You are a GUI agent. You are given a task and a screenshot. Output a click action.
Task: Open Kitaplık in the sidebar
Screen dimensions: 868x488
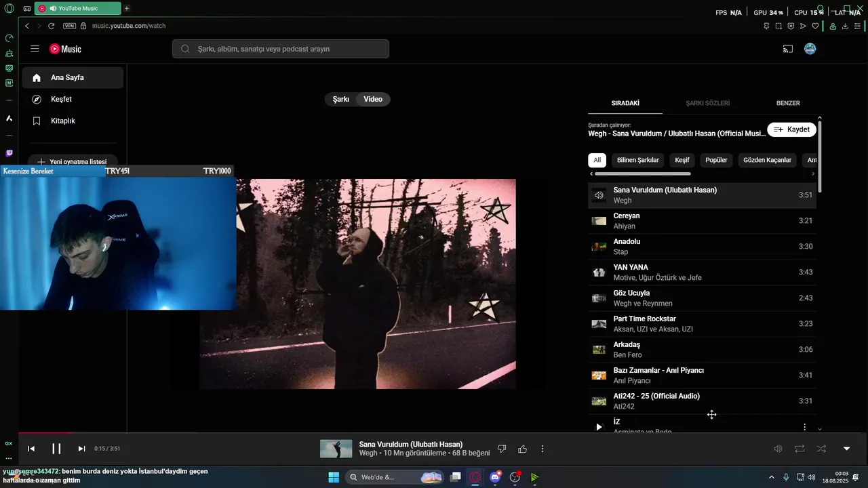pos(73,121)
